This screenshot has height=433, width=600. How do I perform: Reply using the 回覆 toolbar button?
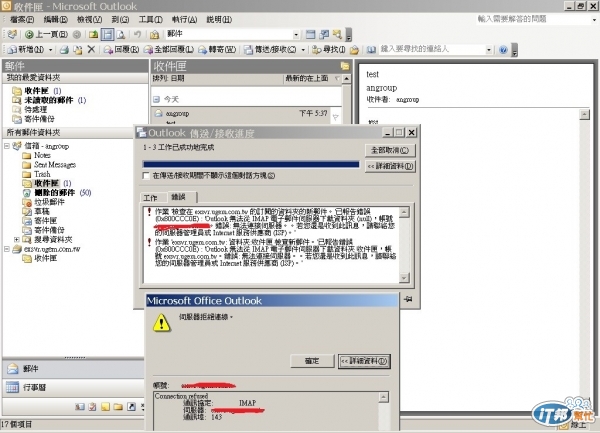pos(121,50)
